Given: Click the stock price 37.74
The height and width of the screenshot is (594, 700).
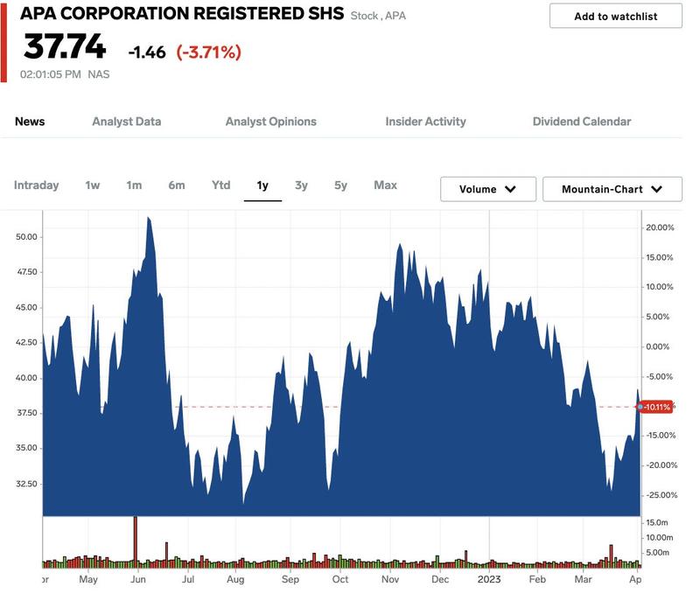Looking at the screenshot, I should pos(65,46).
